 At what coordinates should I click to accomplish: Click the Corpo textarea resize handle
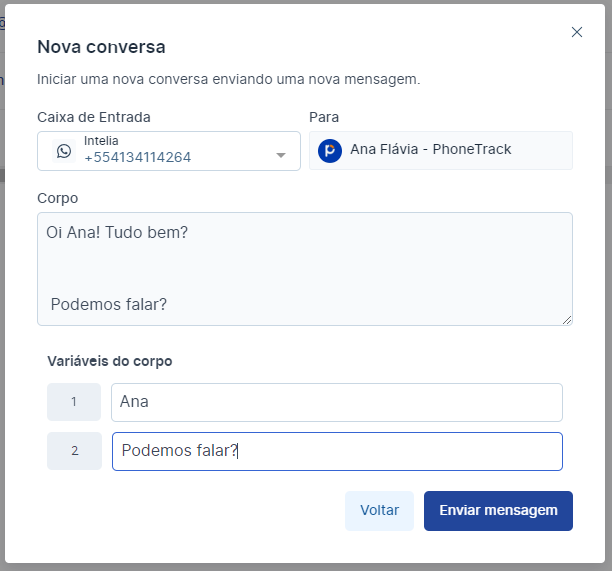[x=567, y=320]
